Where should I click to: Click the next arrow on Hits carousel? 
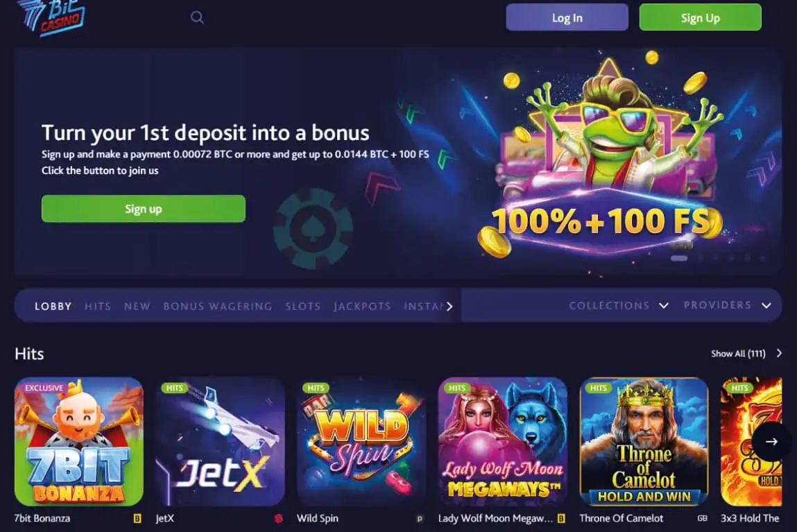click(771, 442)
